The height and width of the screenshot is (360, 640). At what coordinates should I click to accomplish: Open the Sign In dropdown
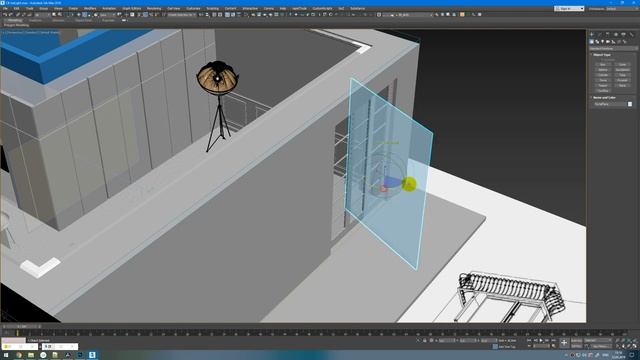(x=569, y=9)
